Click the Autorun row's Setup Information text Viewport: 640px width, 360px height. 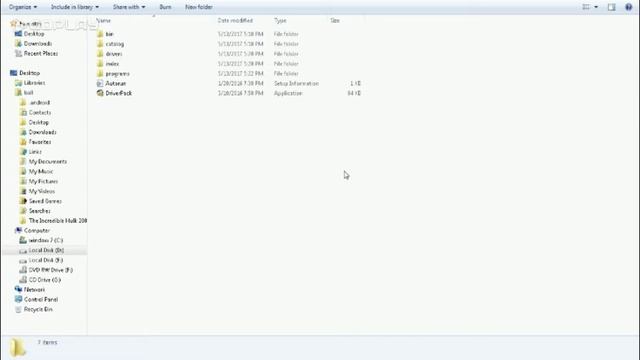[x=296, y=83]
